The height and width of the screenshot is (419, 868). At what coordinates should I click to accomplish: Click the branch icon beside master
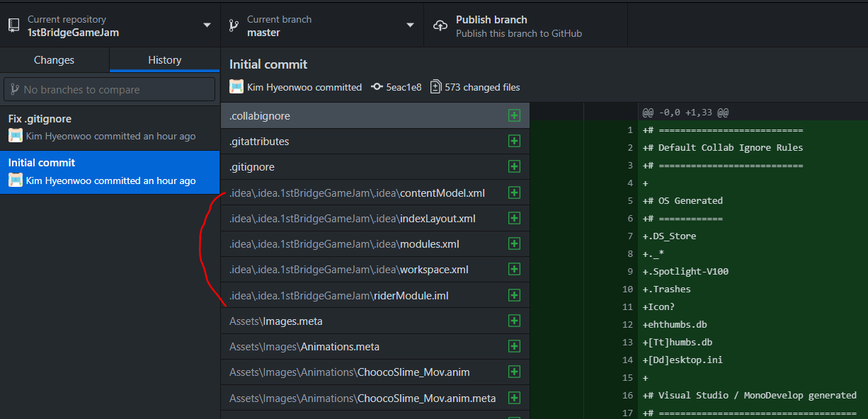point(234,25)
